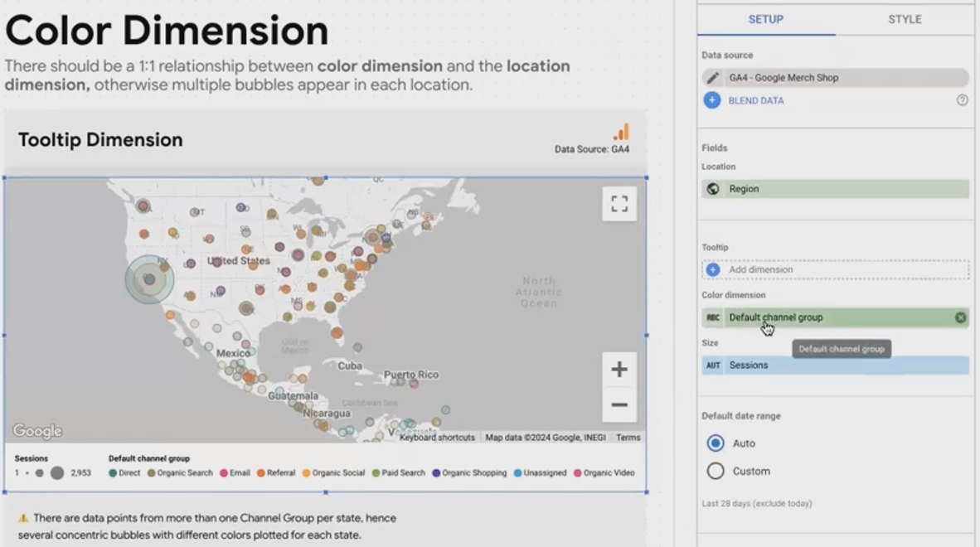
Task: Toggle the map fullscreen view
Action: point(619,204)
